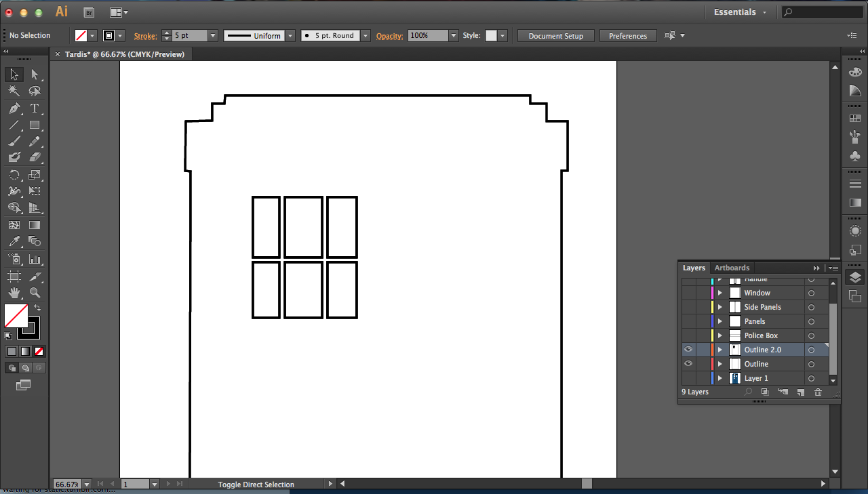Hide the Outline layer
The height and width of the screenshot is (494, 868).
coord(688,364)
